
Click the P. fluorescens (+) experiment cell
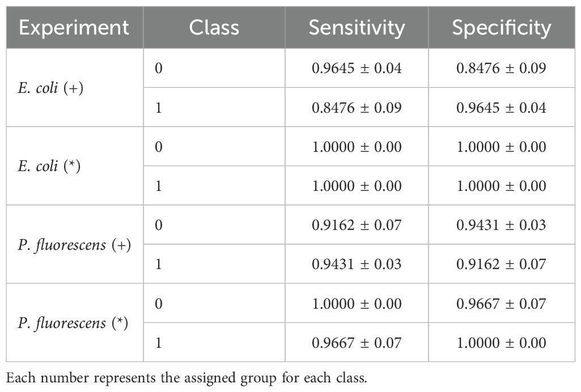(x=75, y=244)
